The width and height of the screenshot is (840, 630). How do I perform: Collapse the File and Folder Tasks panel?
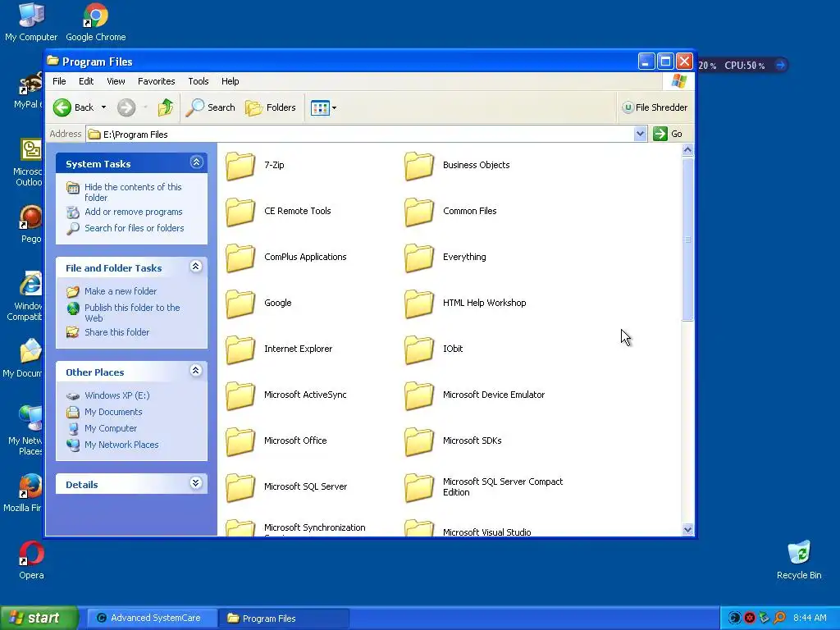pos(196,267)
